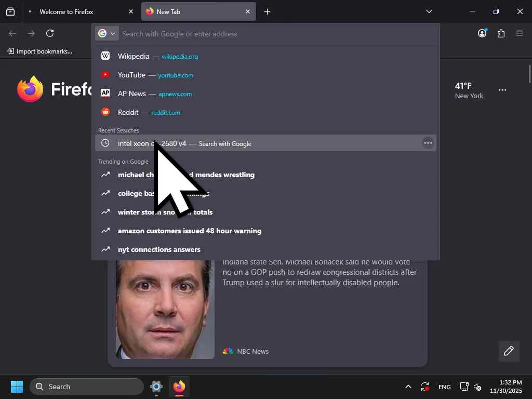532x399 pixels.
Task: Choose the YouTube suggestion row
Action: point(265,75)
